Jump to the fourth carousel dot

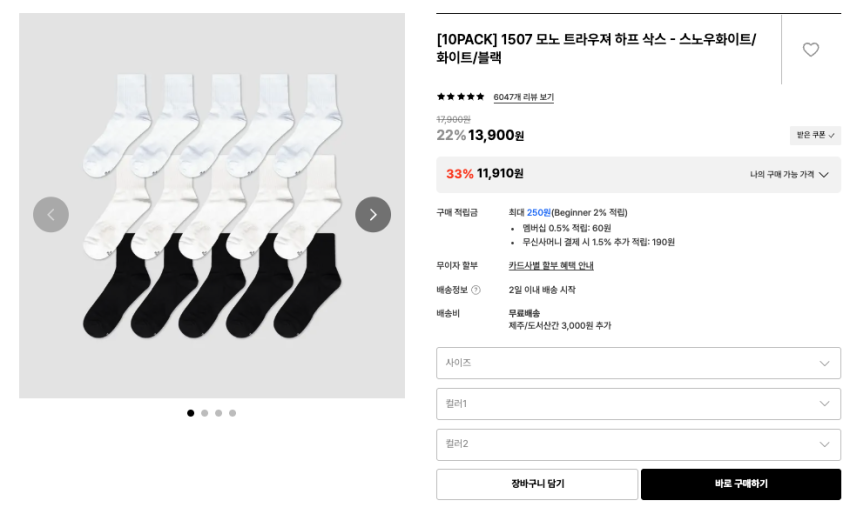tap(233, 413)
